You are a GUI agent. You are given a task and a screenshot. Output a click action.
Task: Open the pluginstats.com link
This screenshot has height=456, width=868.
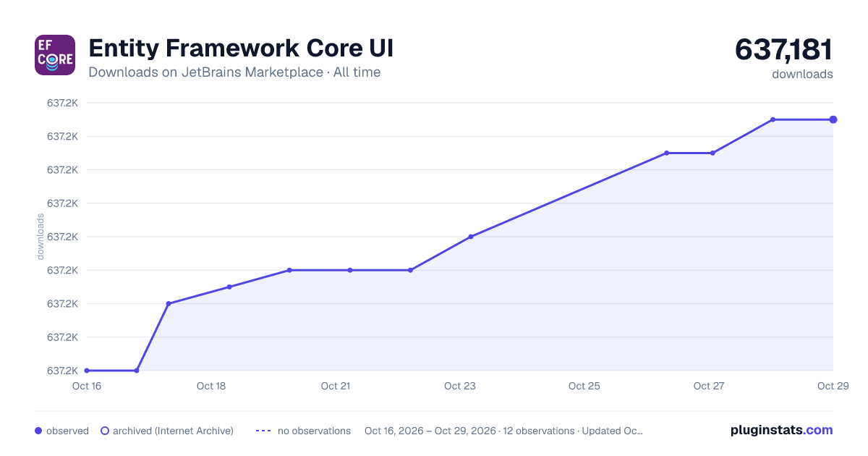782,430
